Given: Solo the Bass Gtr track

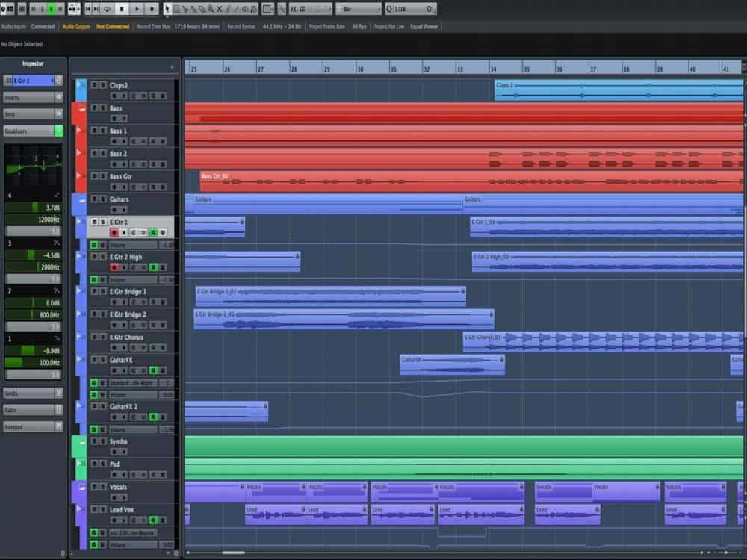Looking at the screenshot, I should coord(102,177).
